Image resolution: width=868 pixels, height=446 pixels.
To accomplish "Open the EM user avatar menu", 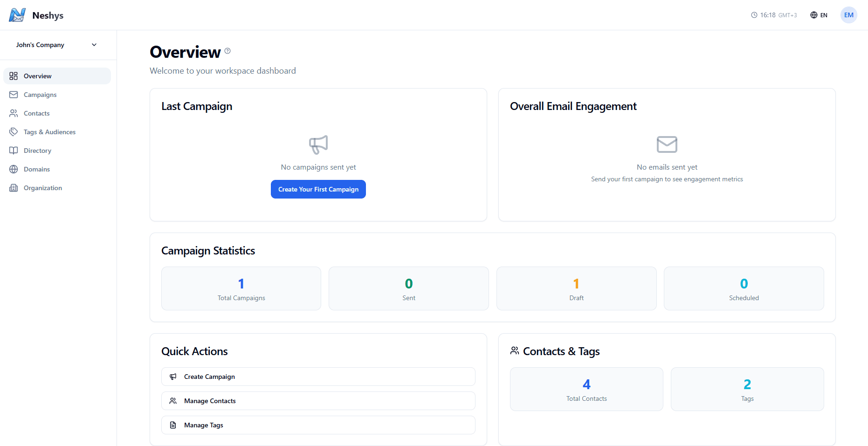I will pyautogui.click(x=848, y=15).
